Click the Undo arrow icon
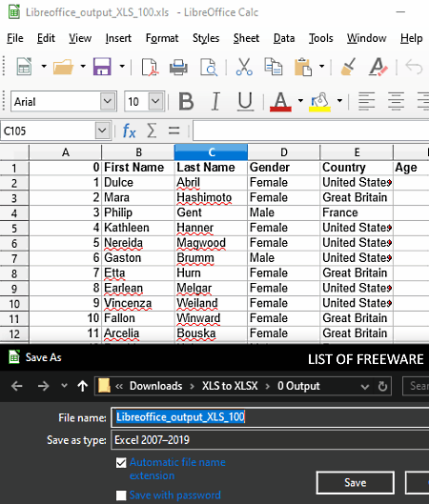Screen dimensions: 429x504 click(414, 67)
